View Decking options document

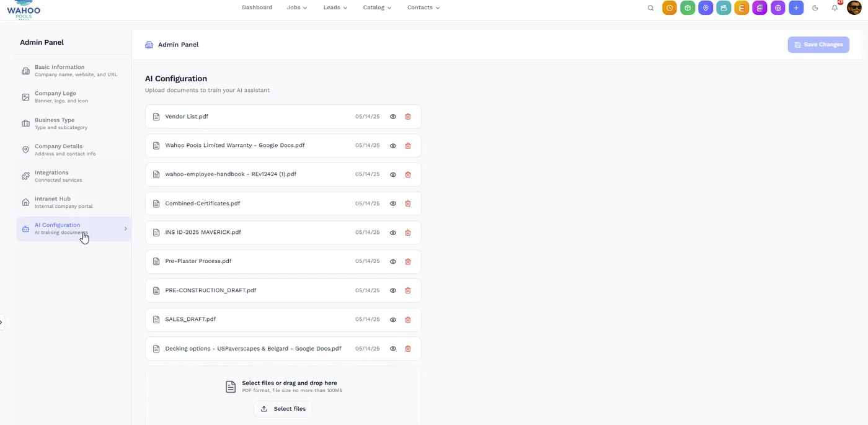pyautogui.click(x=393, y=349)
